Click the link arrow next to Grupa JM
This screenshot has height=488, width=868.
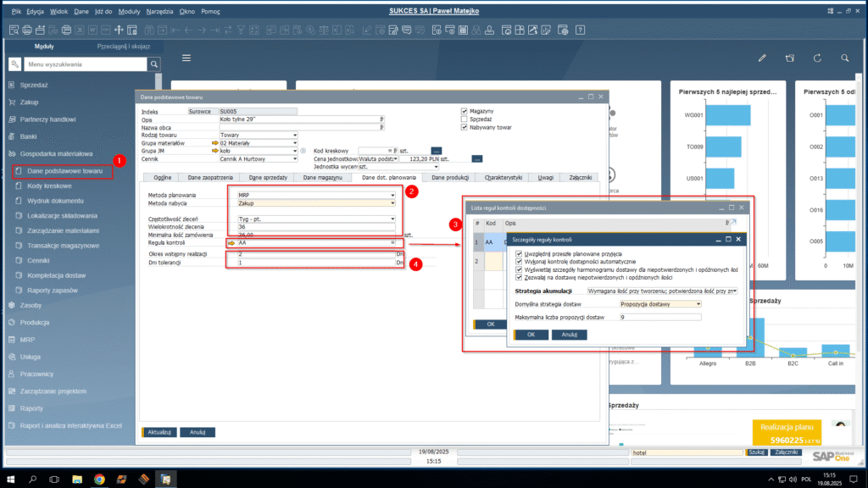click(x=214, y=151)
